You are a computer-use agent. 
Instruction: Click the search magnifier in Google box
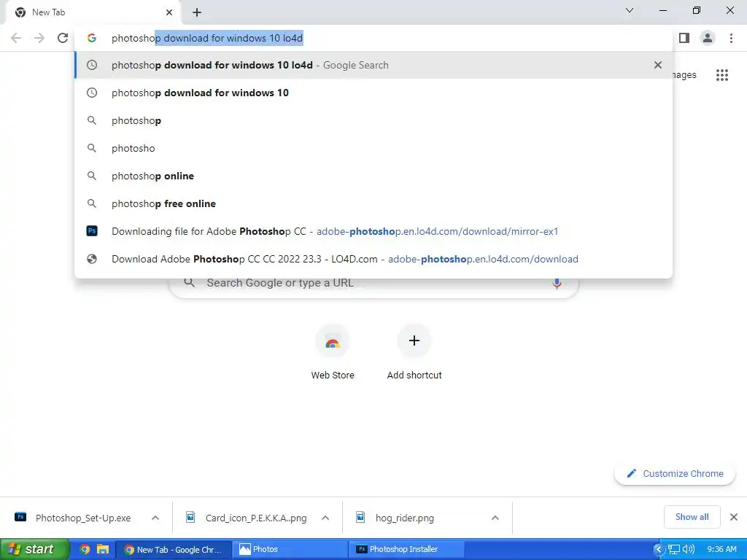click(189, 283)
